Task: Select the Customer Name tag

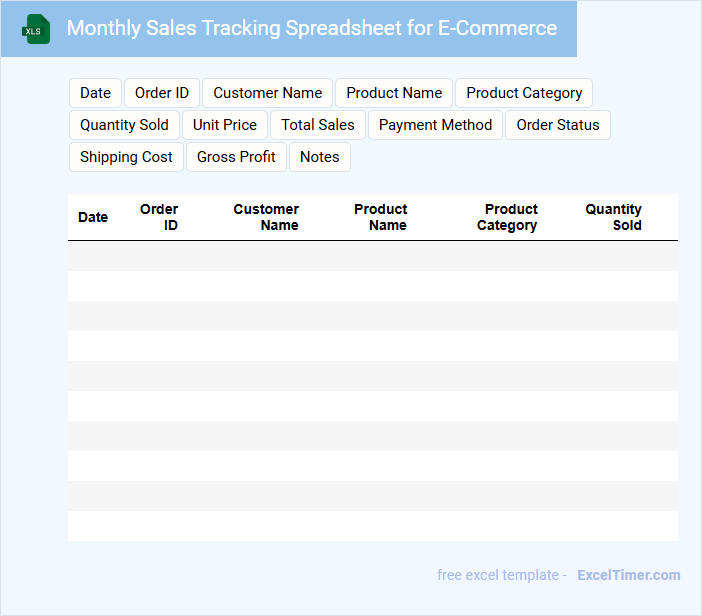Action: click(x=267, y=93)
